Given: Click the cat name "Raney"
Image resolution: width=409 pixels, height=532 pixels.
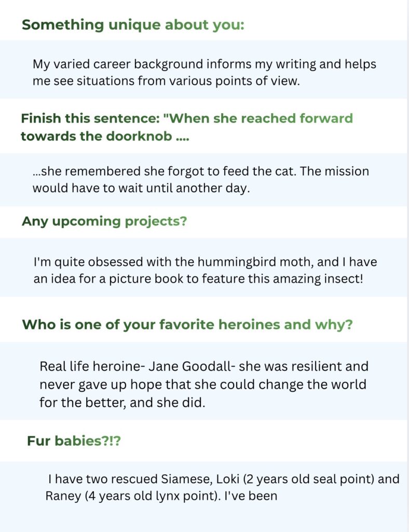Looking at the screenshot, I should click(64, 496).
